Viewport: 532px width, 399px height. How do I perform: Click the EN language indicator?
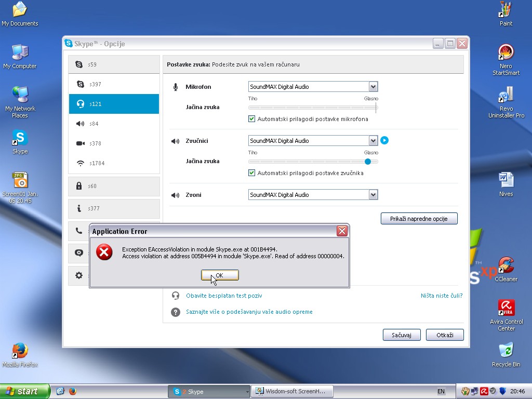point(441,391)
